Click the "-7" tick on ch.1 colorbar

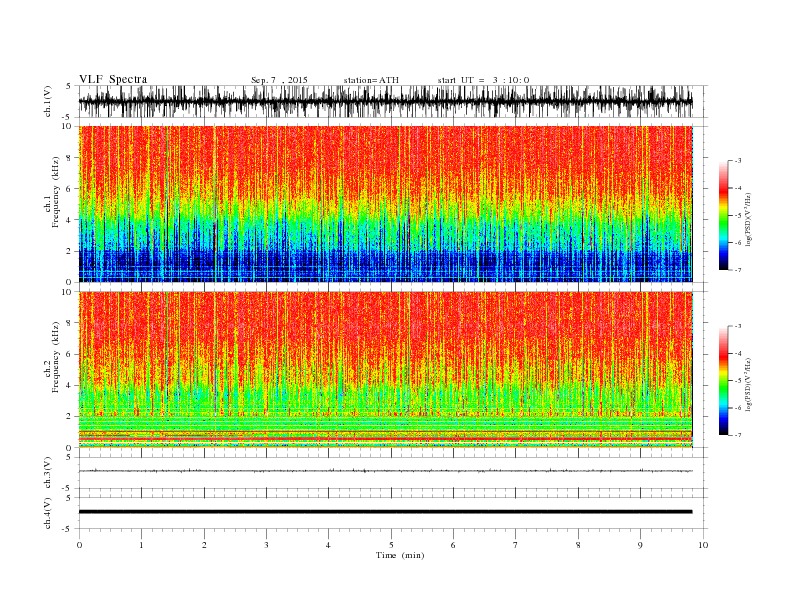coord(738,270)
